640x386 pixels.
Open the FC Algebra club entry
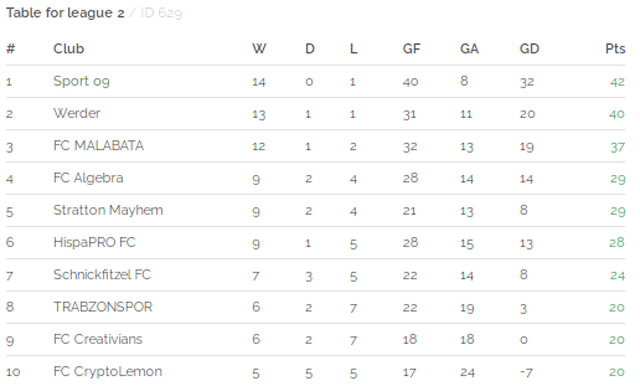(88, 178)
